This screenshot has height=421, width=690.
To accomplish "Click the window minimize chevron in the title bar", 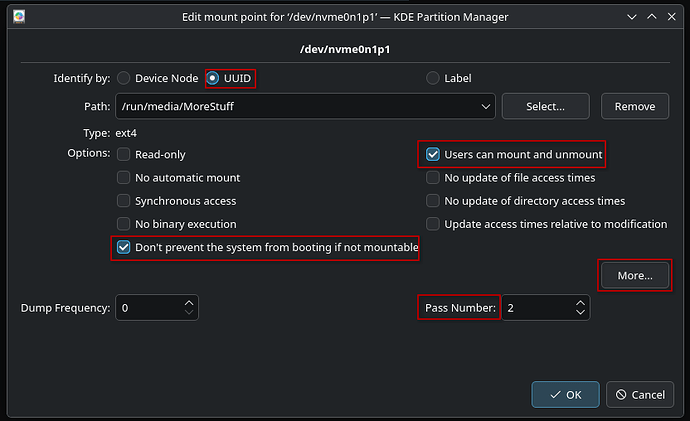I will pos(631,17).
